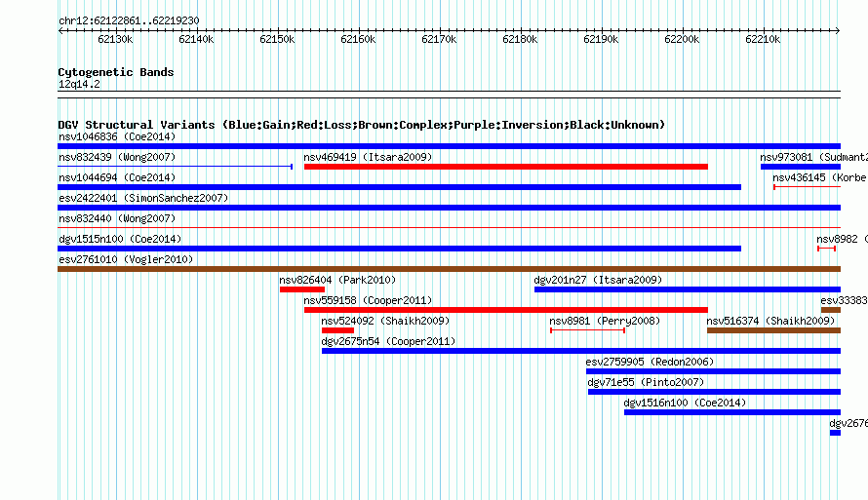868x500 pixels.
Task: Open the nsv516374 (Shaikh2009) label
Action: click(770, 321)
